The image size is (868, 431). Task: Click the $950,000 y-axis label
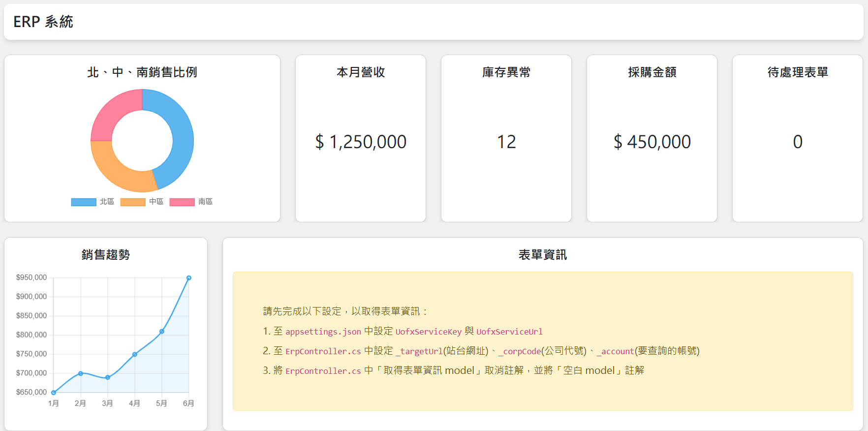pyautogui.click(x=31, y=277)
